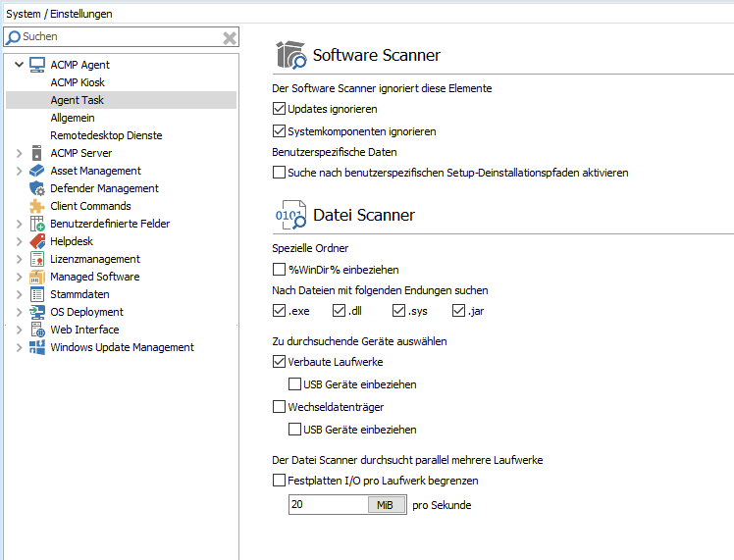Open Remotedesktop Dienste settings
The height and width of the screenshot is (560, 734).
(x=106, y=135)
